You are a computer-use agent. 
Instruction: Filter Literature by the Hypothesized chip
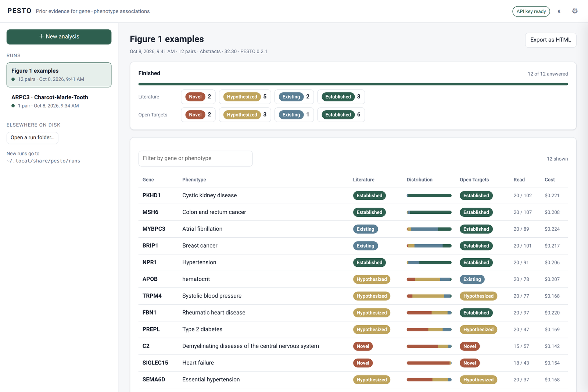(x=245, y=97)
